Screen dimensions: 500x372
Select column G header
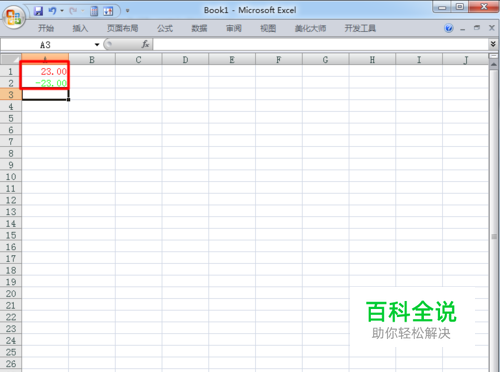click(325, 60)
